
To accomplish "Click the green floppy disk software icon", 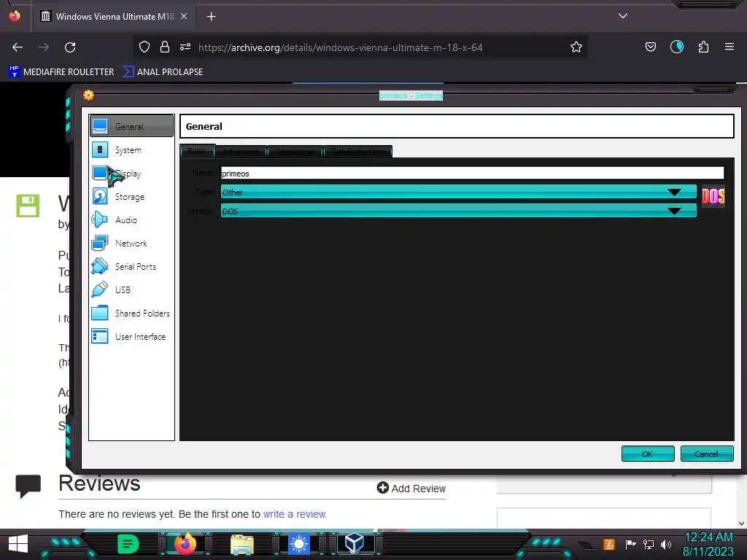I will [x=28, y=206].
